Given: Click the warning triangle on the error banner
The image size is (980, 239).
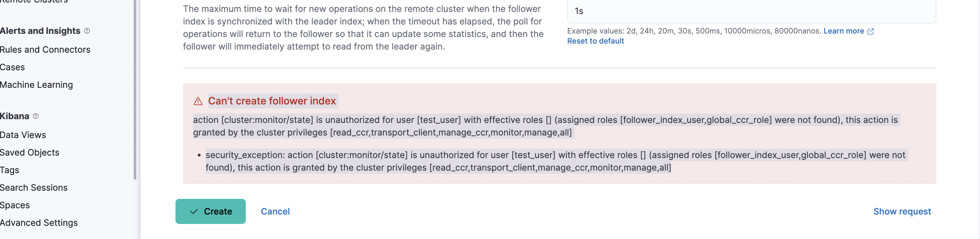Looking at the screenshot, I should [198, 101].
